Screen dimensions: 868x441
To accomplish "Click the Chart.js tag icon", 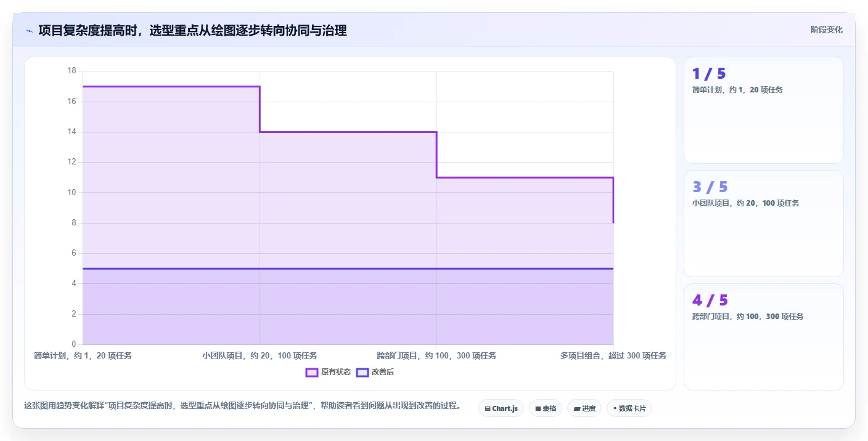I will coord(488,408).
